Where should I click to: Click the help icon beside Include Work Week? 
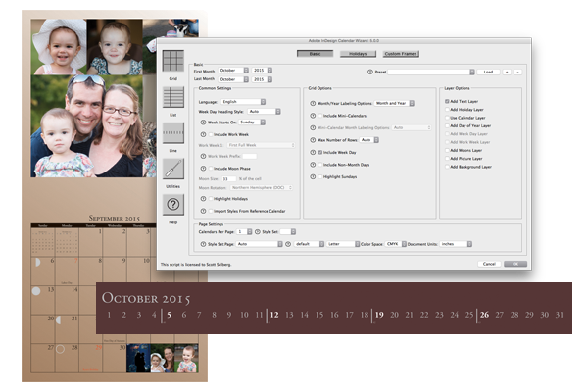tap(203, 134)
